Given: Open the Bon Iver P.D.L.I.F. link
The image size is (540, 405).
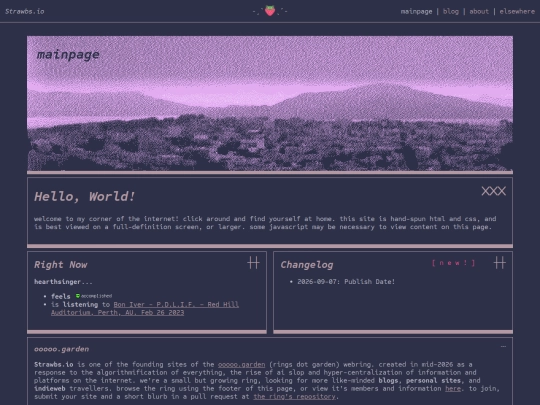Looking at the screenshot, I should (145, 309).
